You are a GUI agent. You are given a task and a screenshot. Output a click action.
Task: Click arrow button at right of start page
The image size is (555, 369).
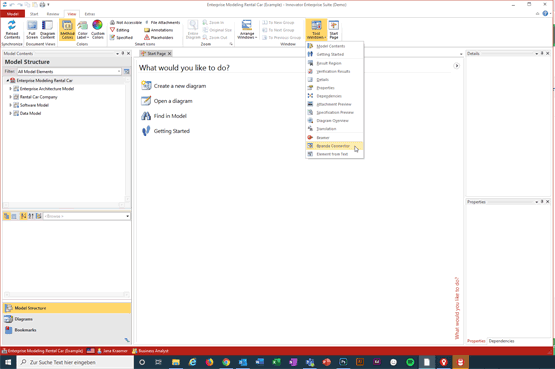click(x=457, y=66)
